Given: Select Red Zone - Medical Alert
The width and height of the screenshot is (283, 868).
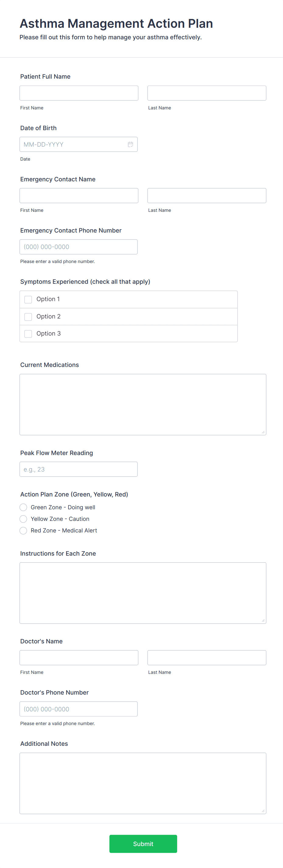Looking at the screenshot, I should click(x=23, y=530).
